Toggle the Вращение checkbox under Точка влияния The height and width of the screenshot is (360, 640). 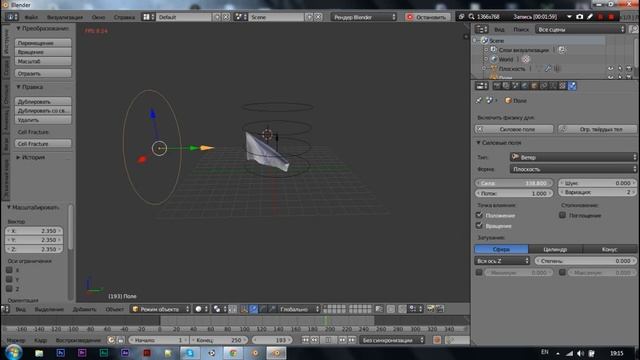pyautogui.click(x=479, y=225)
